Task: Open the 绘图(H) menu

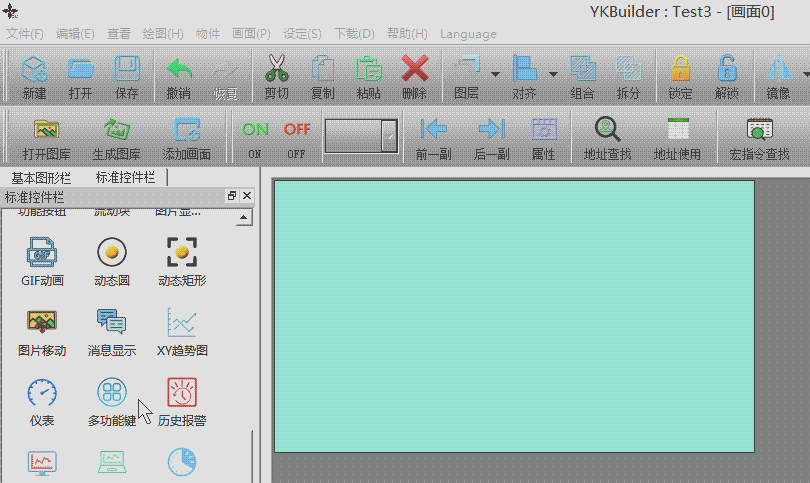Action: click(x=162, y=34)
